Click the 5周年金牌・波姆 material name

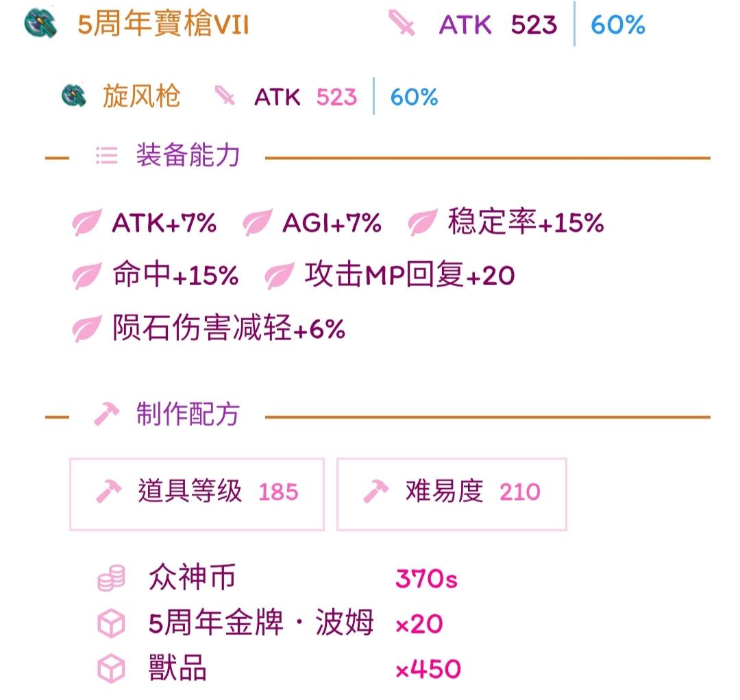(261, 623)
